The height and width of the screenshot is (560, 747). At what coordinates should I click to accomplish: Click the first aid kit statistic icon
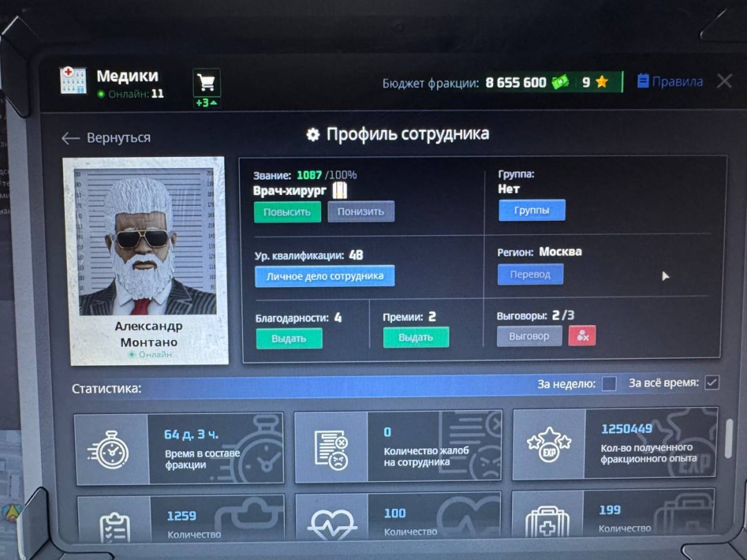546,523
